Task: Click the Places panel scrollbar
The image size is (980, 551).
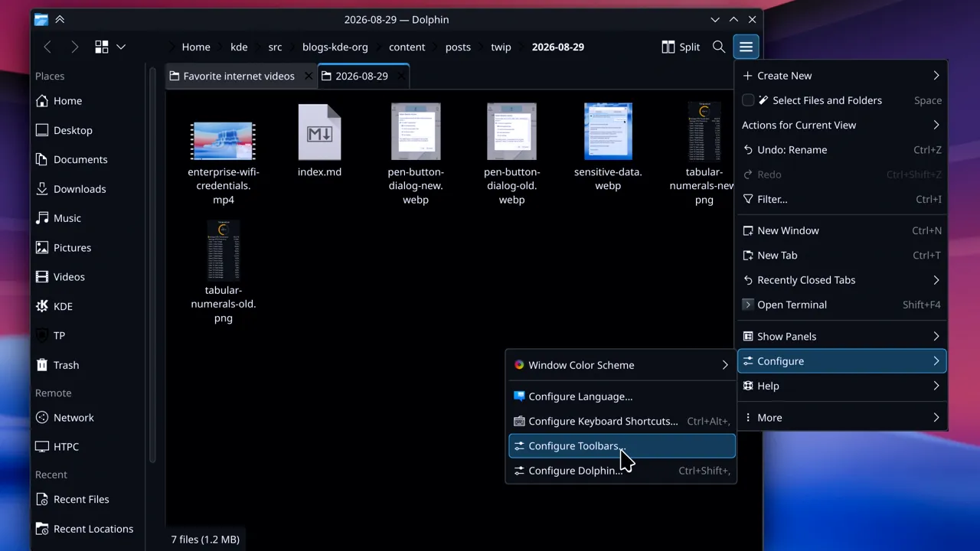Action: point(152,264)
